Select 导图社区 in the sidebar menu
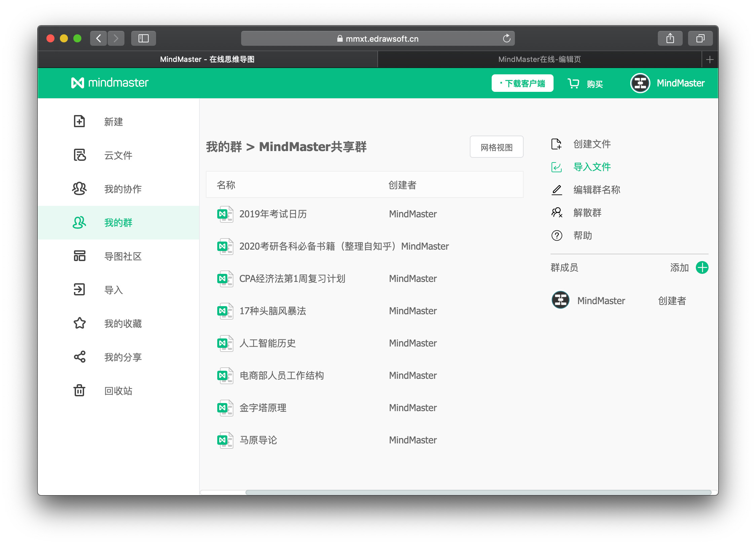This screenshot has height=545, width=756. pos(118,256)
